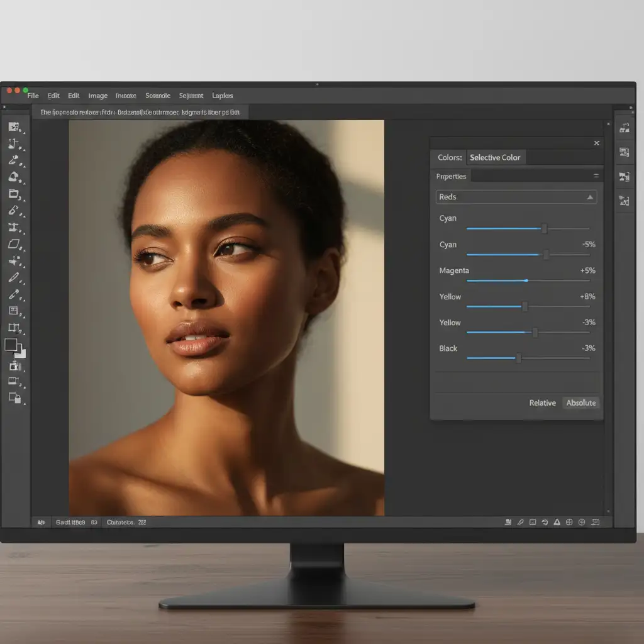Screen dimensions: 644x644
Task: Select the parallelogram-shaped tool in the toolbar
Action: coord(14,244)
